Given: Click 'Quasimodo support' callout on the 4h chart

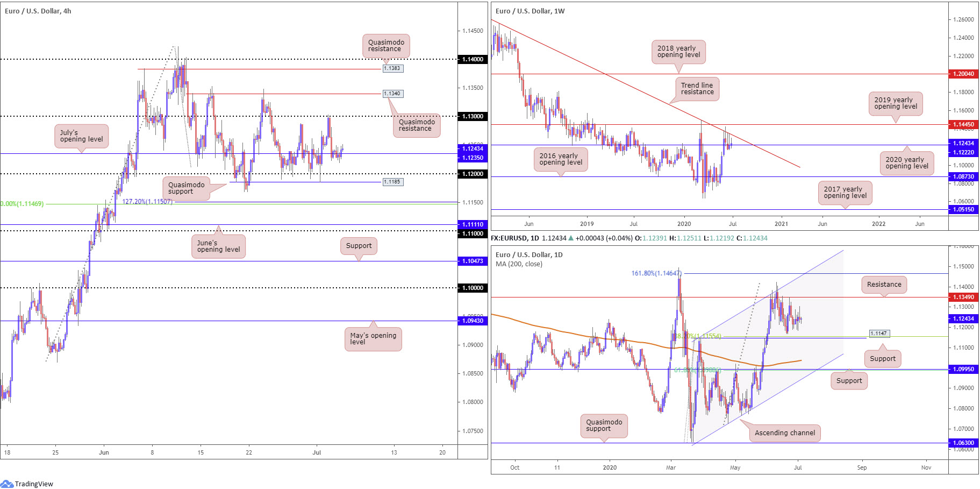Looking at the screenshot, I should (187, 188).
